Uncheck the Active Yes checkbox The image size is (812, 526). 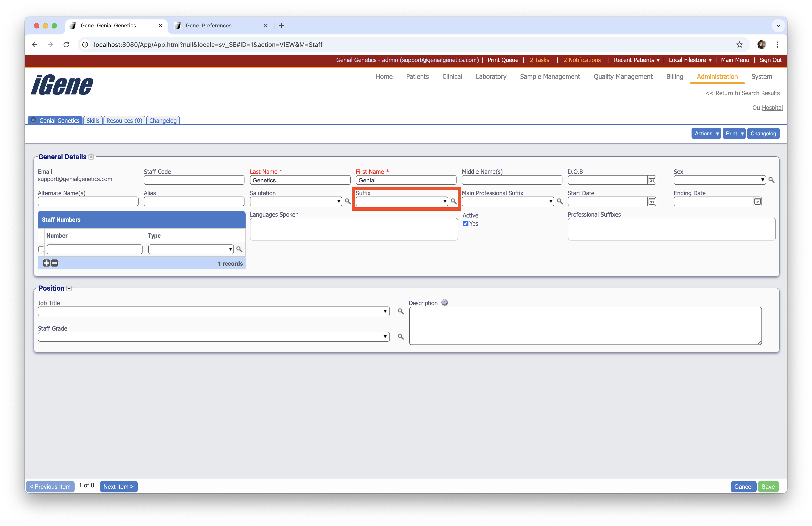pos(465,223)
